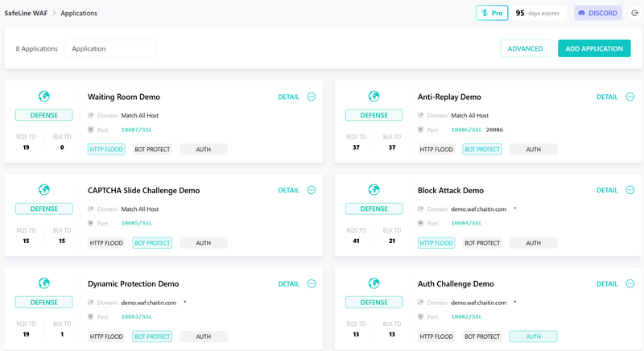Click the Application search field

[110, 48]
